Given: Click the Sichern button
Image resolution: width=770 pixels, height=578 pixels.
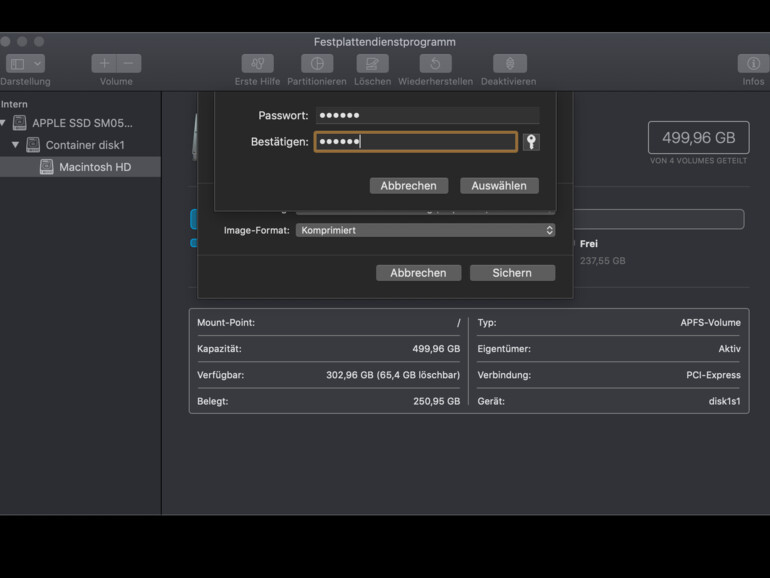Looking at the screenshot, I should (x=511, y=273).
